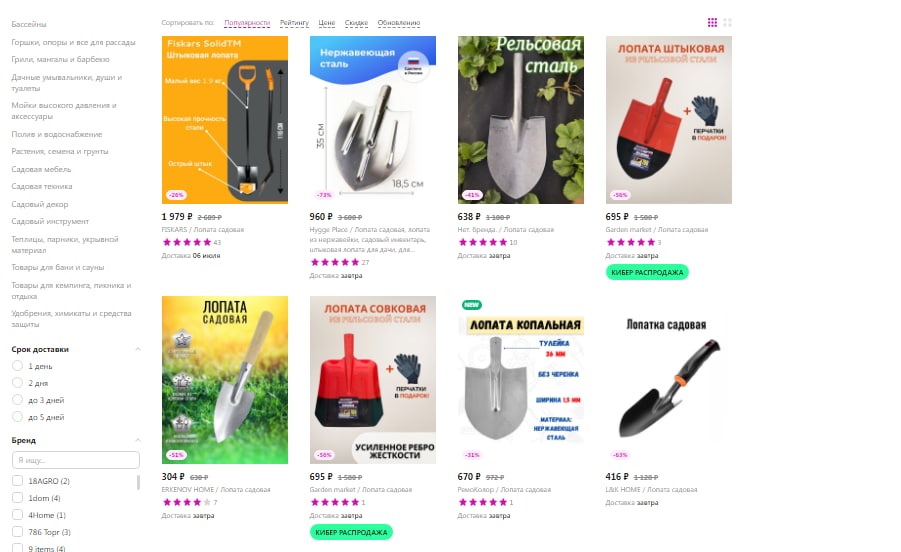The width and height of the screenshot is (901, 552).
Task: Click the 26% discount badge on Fiskars shovel
Action: coord(176,195)
